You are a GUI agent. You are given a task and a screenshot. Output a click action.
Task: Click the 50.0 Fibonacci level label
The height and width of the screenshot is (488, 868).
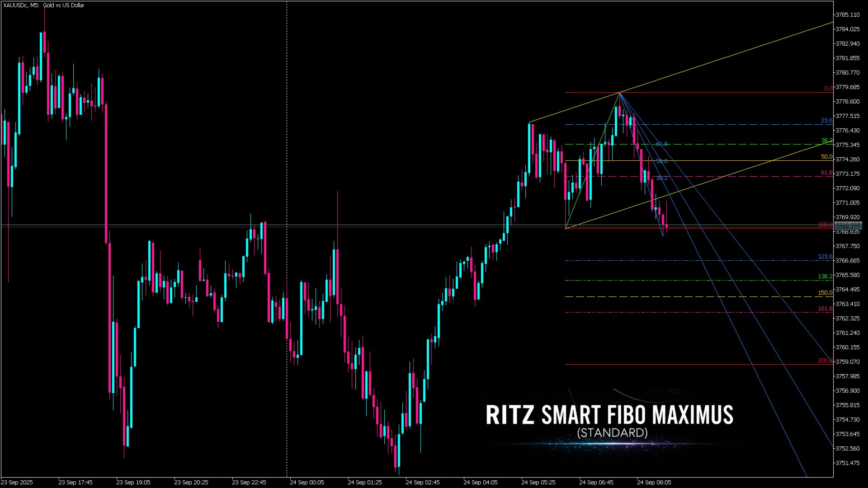coord(826,156)
